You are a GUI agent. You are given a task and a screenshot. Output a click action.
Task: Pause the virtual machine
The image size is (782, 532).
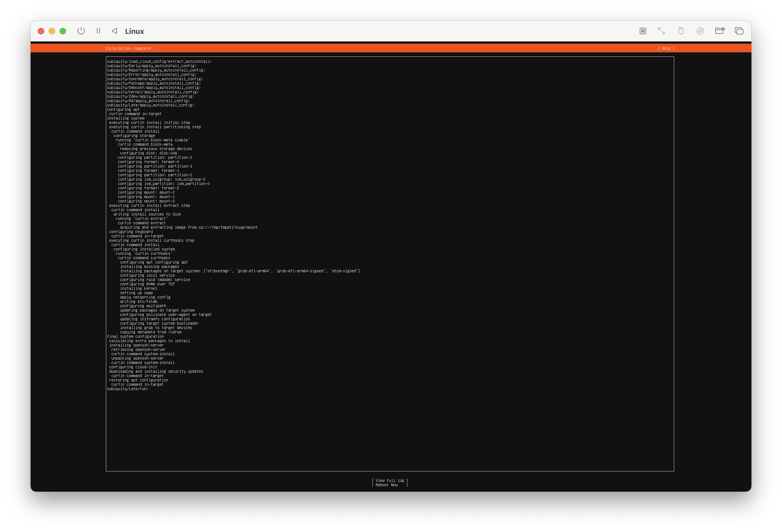click(98, 31)
